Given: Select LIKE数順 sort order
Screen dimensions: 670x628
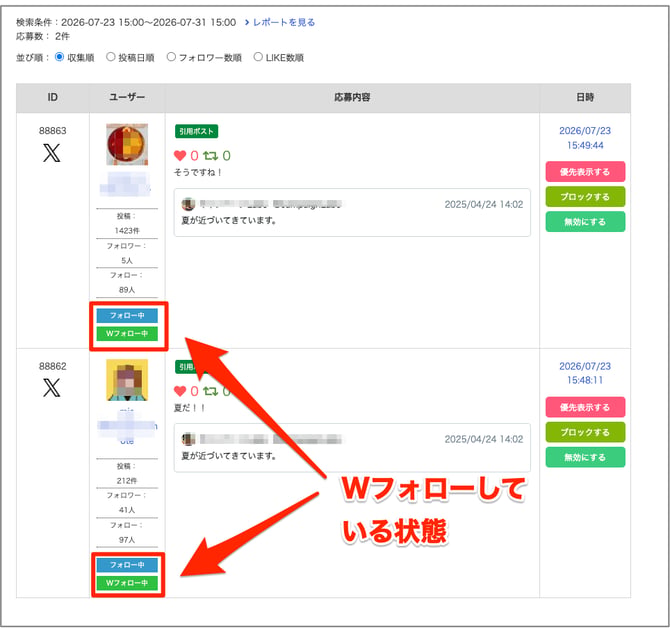Looking at the screenshot, I should pos(258,57).
